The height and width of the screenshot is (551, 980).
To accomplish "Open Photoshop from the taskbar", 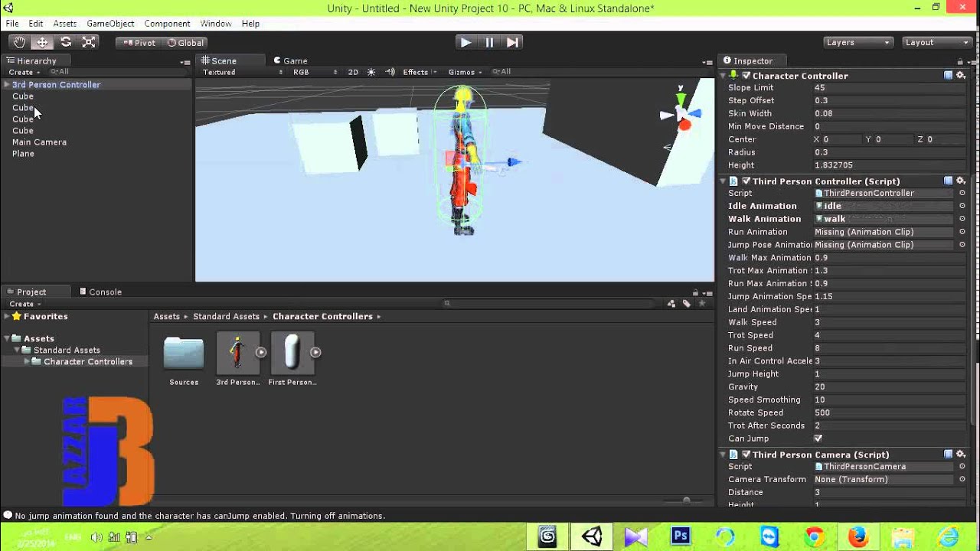I will click(x=681, y=536).
